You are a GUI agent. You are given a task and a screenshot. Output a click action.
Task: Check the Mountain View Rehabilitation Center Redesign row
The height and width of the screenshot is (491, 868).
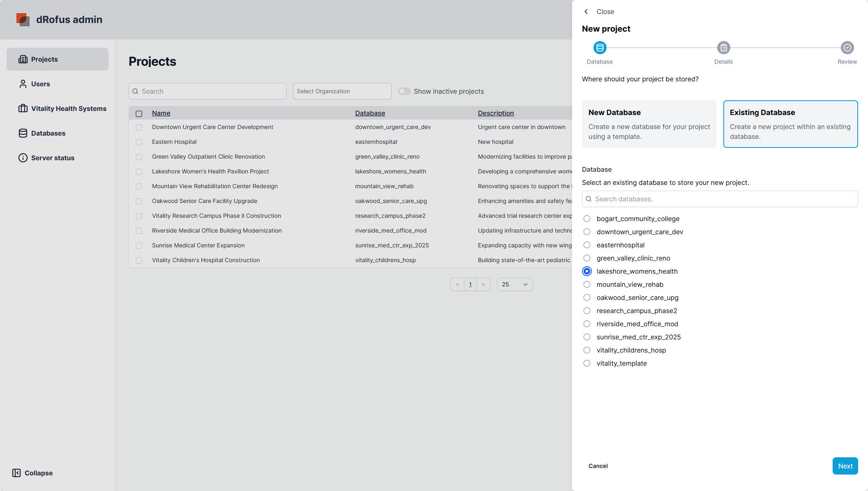(139, 187)
